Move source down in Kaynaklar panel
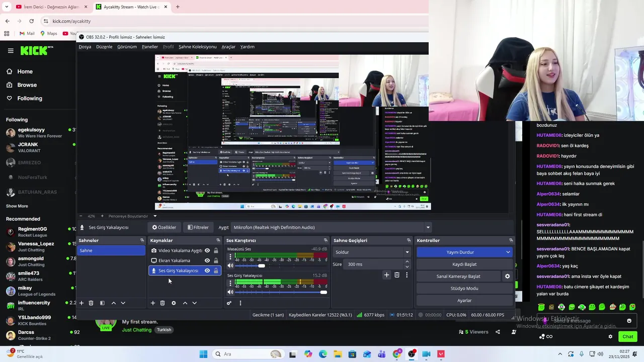The height and width of the screenshot is (362, 644). 194,303
